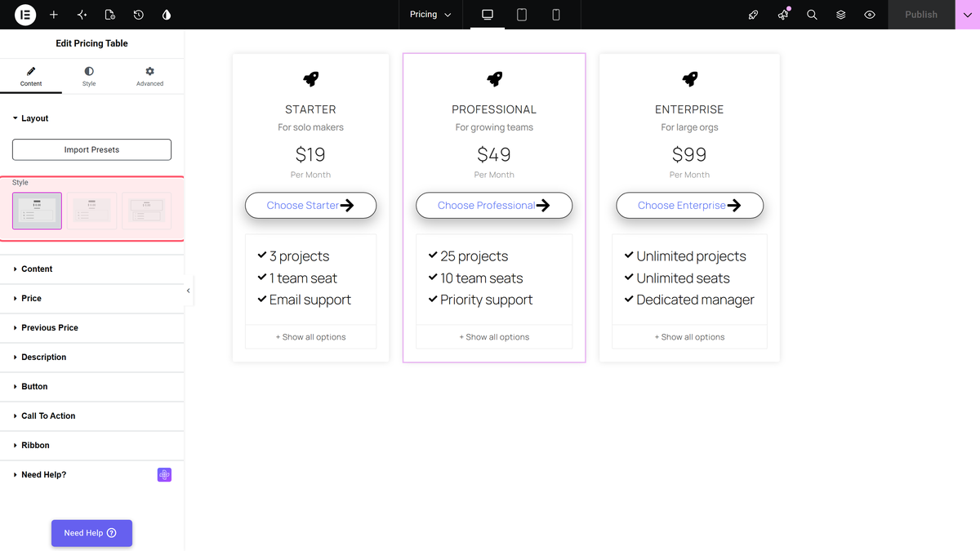
Task: Select the STARTER plan title
Action: [310, 109]
